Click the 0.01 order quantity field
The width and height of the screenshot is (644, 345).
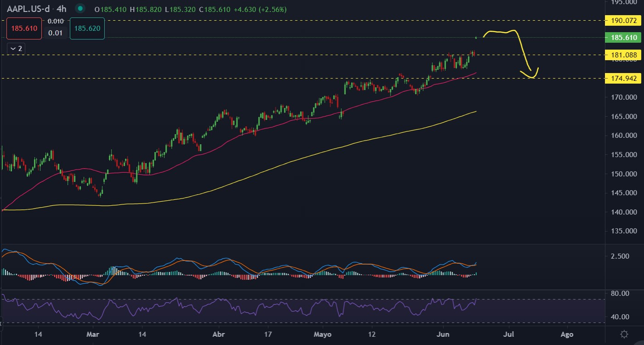(56, 32)
